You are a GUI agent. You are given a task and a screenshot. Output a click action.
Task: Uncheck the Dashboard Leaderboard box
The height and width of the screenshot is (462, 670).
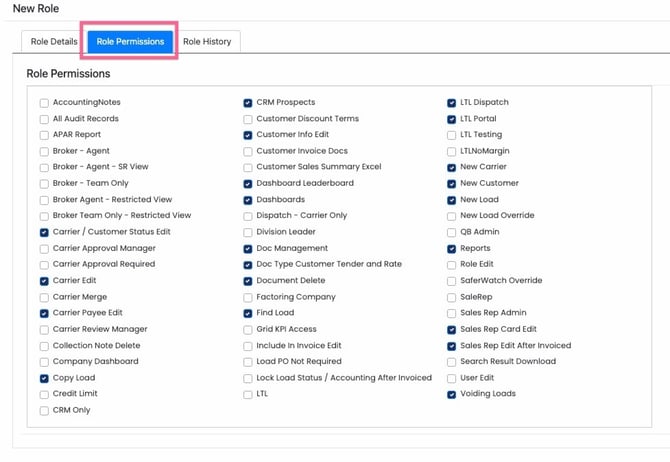coord(248,184)
